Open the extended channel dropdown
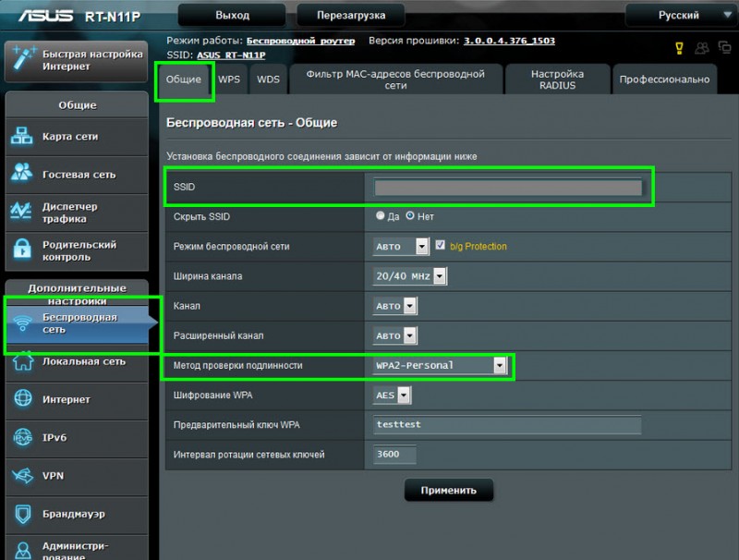 [394, 335]
